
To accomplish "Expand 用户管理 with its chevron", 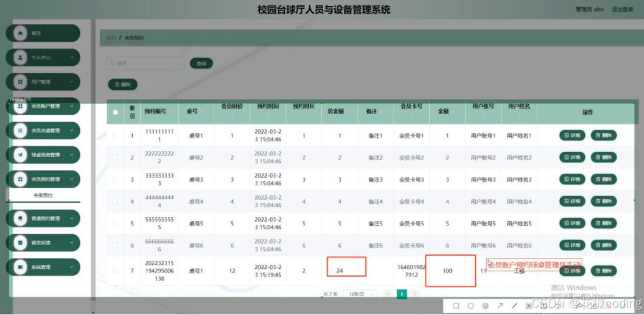I will coord(72,82).
